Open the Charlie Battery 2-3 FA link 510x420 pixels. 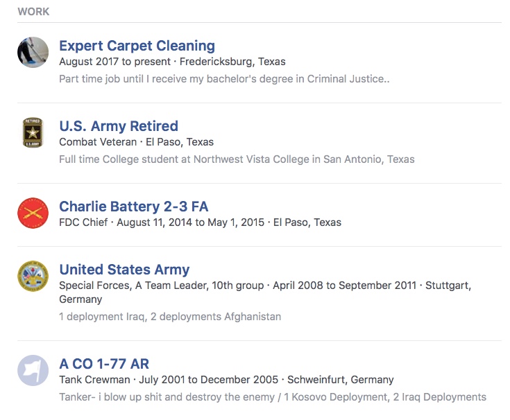pos(133,207)
